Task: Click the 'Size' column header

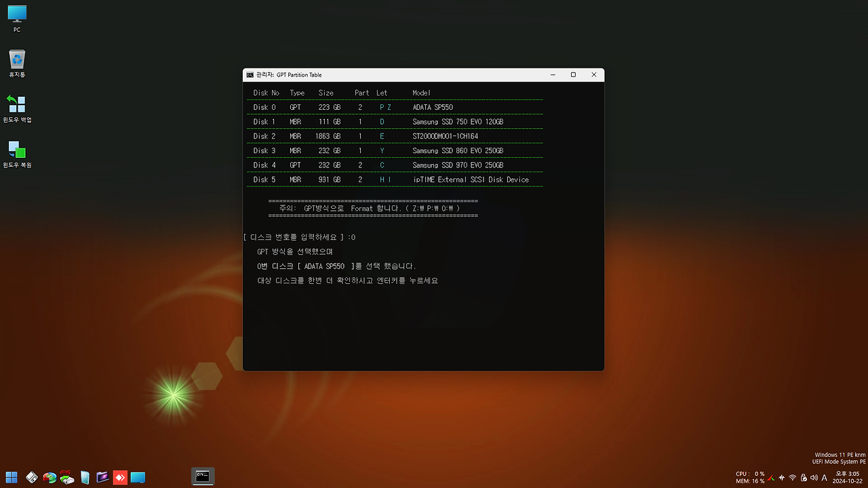Action: (x=325, y=93)
